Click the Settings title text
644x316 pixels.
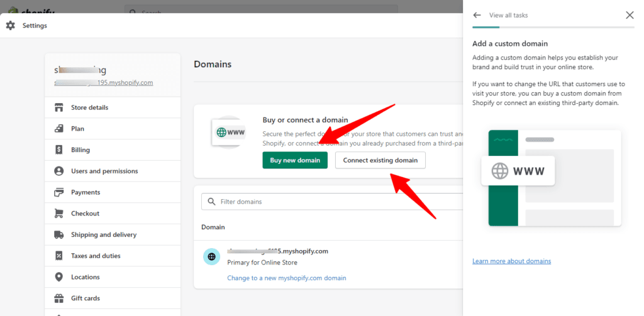point(35,26)
